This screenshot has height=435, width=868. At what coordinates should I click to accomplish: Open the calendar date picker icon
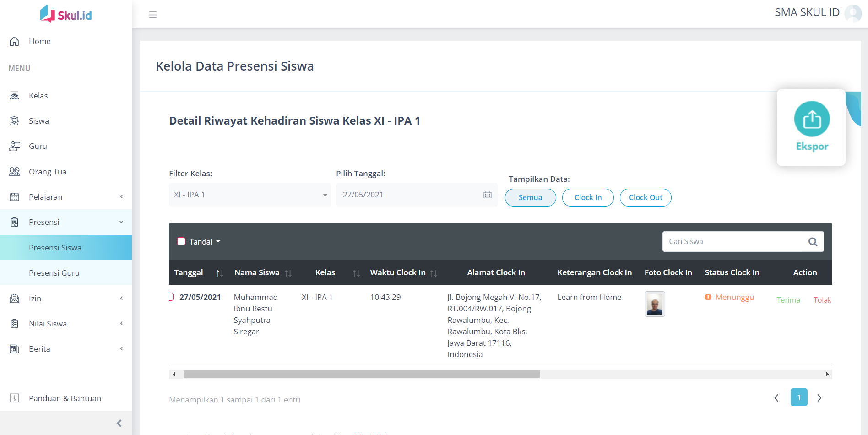pos(487,195)
